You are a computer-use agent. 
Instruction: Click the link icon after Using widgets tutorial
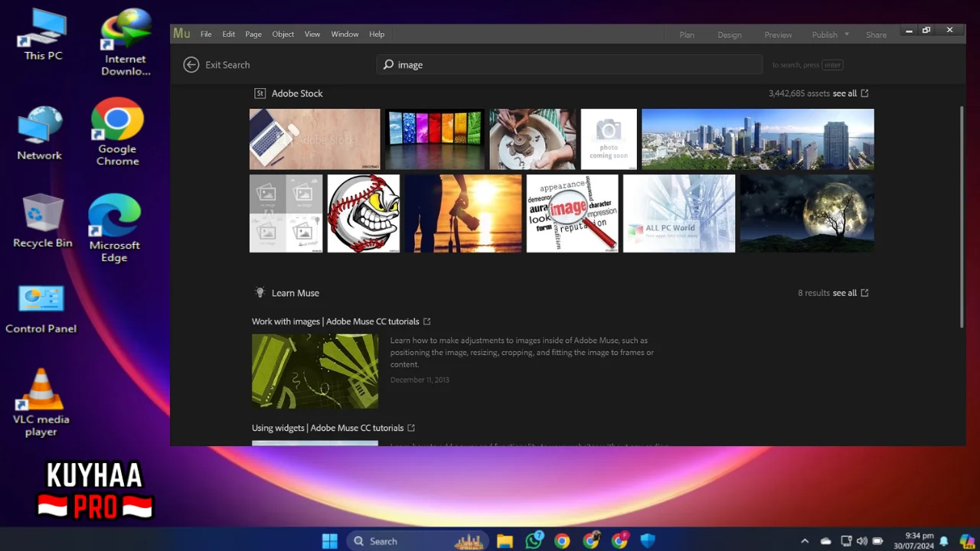pyautogui.click(x=411, y=428)
